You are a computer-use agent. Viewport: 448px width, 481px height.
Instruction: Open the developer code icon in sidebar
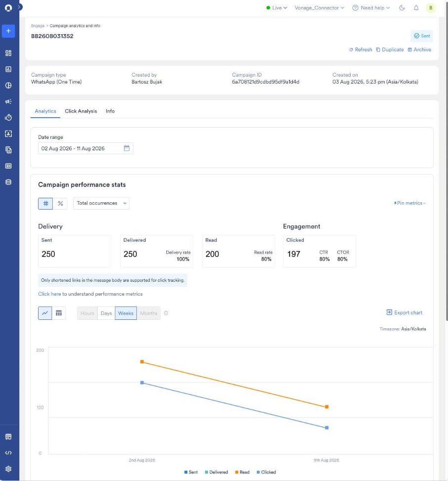coord(8,453)
